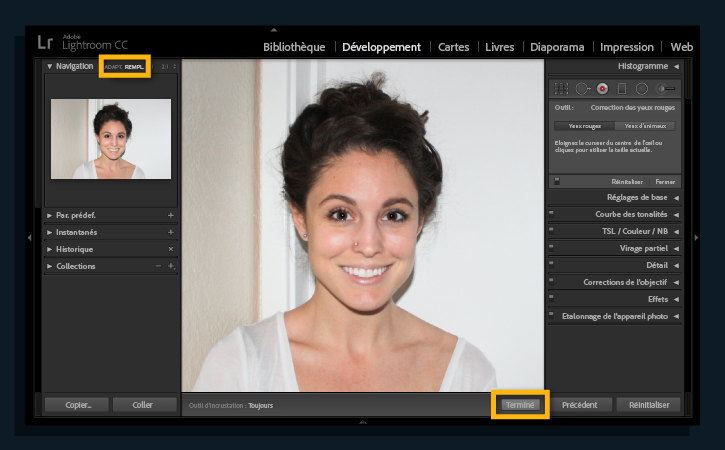Click the right panel vertical scrollbar

point(688,79)
